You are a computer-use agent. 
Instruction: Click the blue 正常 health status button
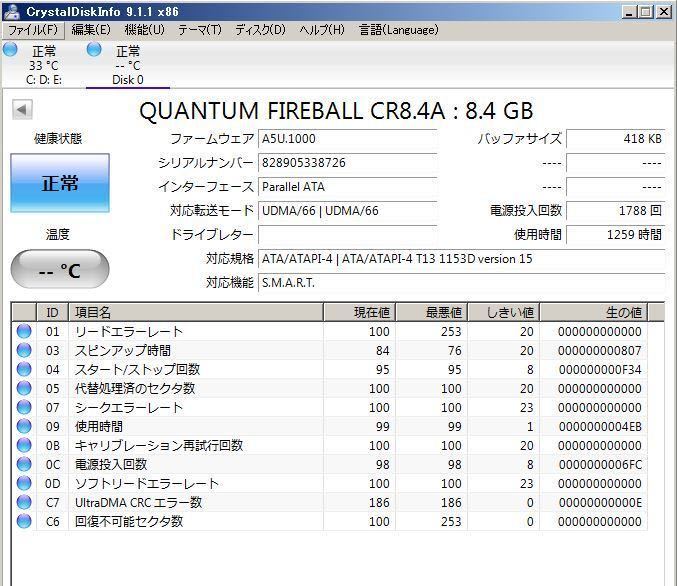pos(60,183)
